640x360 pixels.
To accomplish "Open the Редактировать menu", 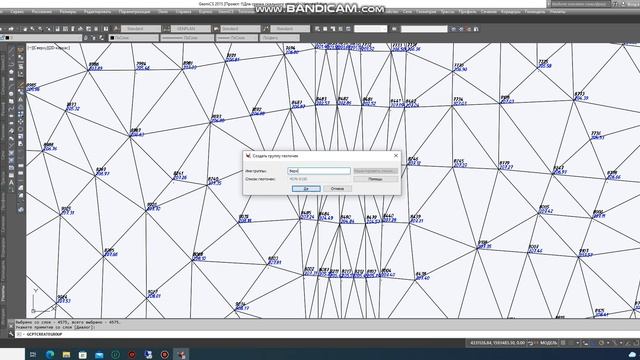I will [97, 12].
